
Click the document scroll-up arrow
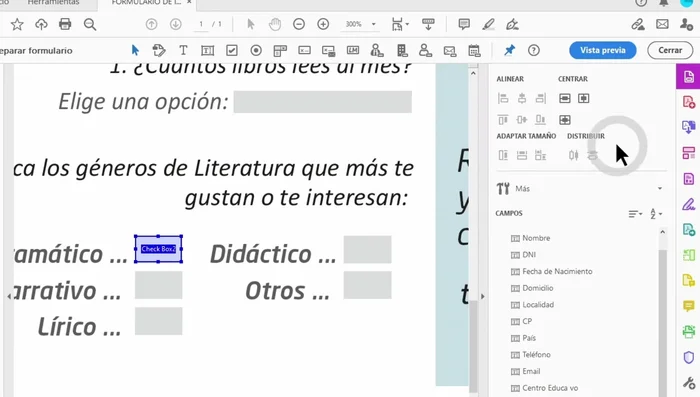(x=473, y=73)
